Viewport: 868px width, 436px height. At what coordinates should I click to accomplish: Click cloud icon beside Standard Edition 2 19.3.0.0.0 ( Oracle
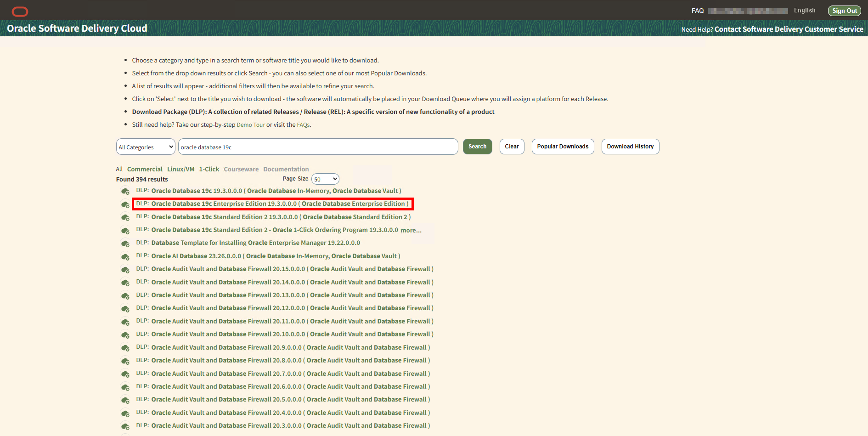[x=125, y=217]
